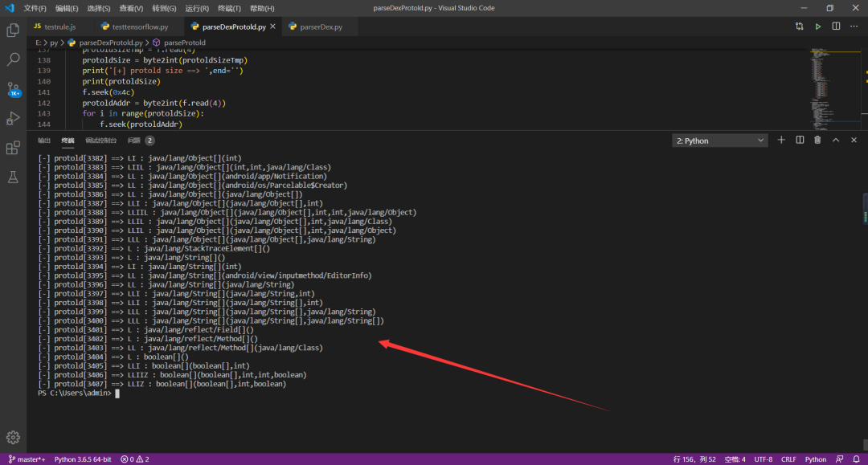Switch to the testrule.js tab
Image resolution: width=868 pixels, height=465 pixels.
coord(60,27)
